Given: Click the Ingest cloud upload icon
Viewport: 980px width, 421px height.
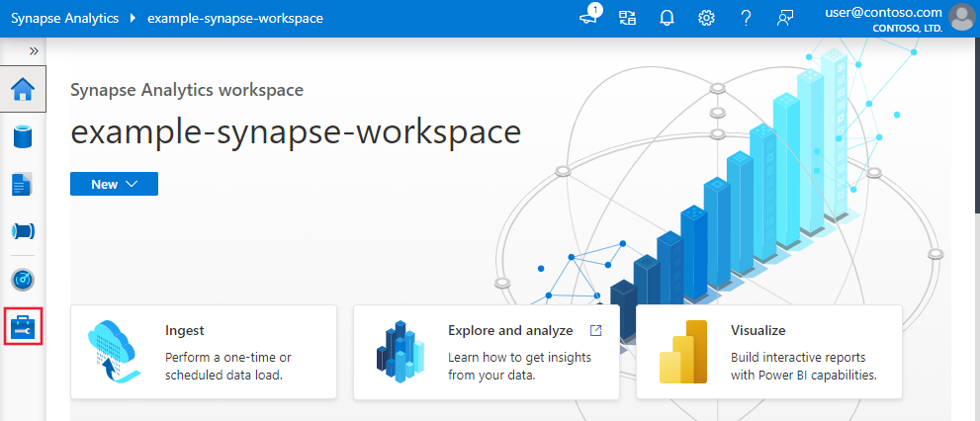Looking at the screenshot, I should [115, 351].
